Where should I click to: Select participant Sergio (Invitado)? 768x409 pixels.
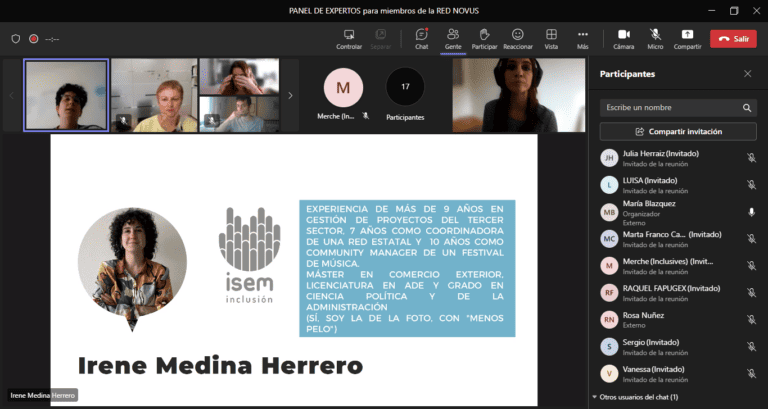[x=678, y=347]
